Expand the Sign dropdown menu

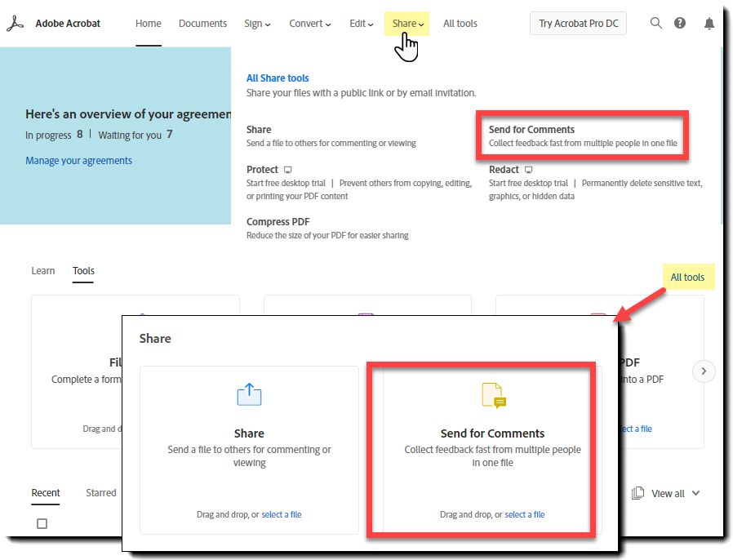pyautogui.click(x=257, y=24)
